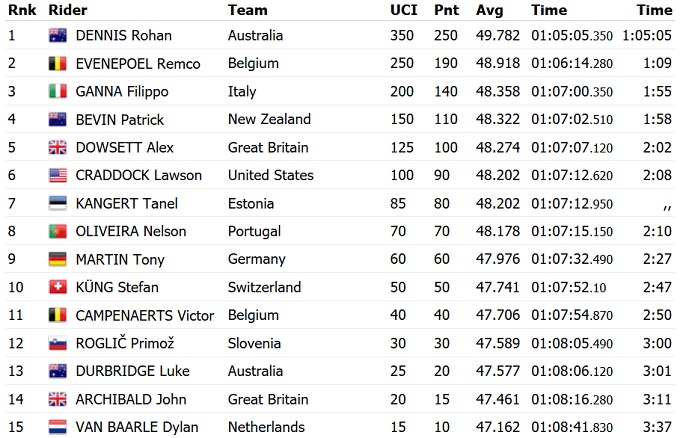Image resolution: width=680 pixels, height=438 pixels.
Task: Open the Switzerland team link
Action: point(264,287)
